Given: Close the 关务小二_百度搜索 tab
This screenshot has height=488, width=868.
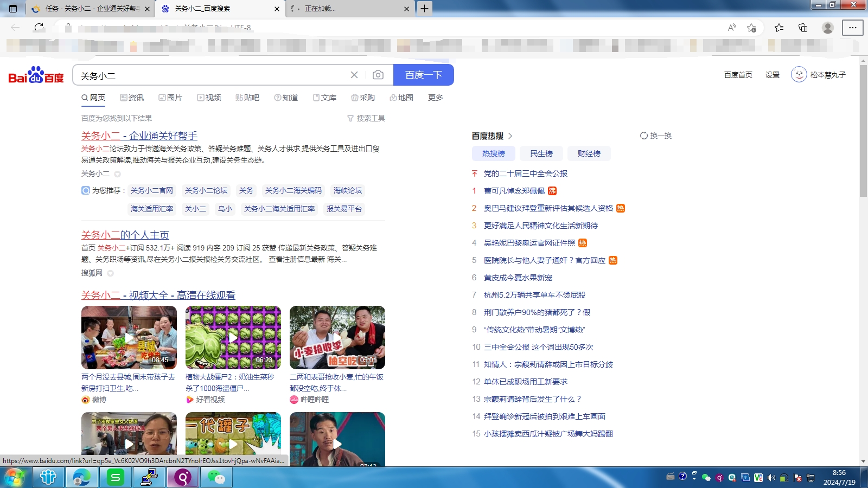Looking at the screenshot, I should (x=277, y=9).
